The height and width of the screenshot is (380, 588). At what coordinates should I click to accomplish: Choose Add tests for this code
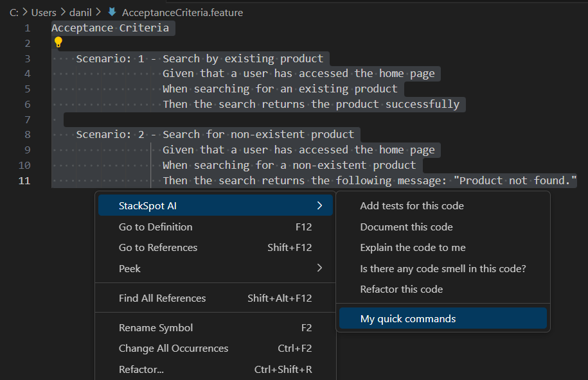[x=443, y=205]
